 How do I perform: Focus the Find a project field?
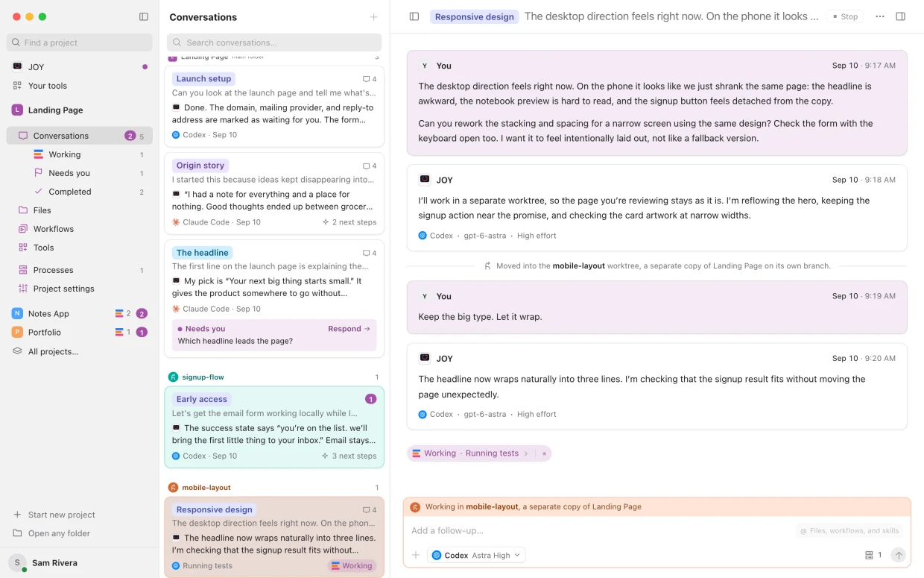(x=79, y=43)
